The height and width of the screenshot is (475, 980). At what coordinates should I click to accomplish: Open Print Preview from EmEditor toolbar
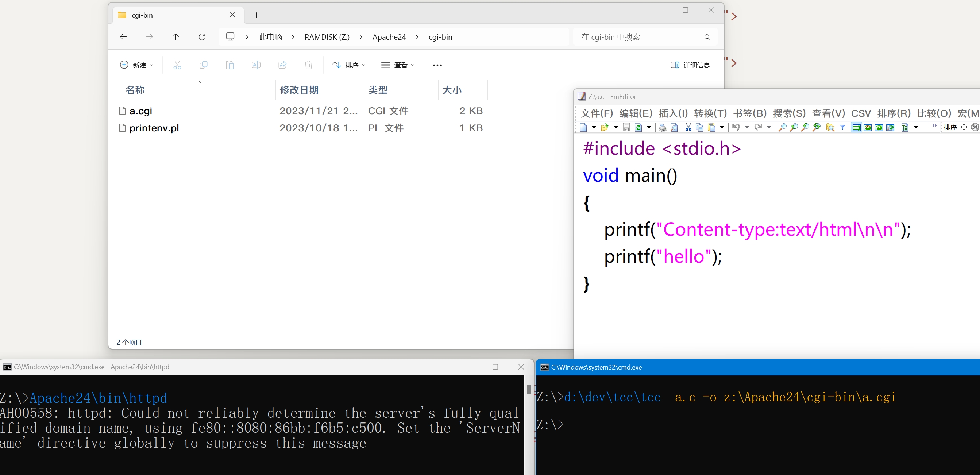674,127
